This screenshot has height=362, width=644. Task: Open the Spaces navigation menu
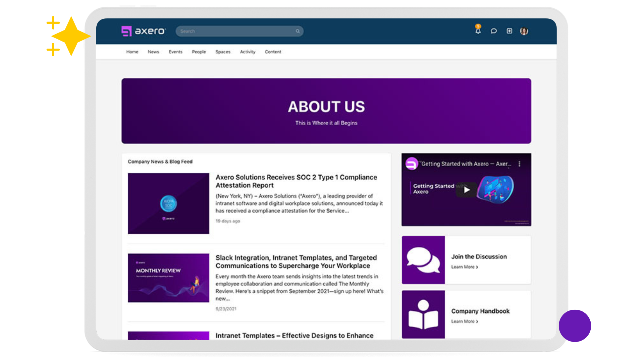pos(223,52)
